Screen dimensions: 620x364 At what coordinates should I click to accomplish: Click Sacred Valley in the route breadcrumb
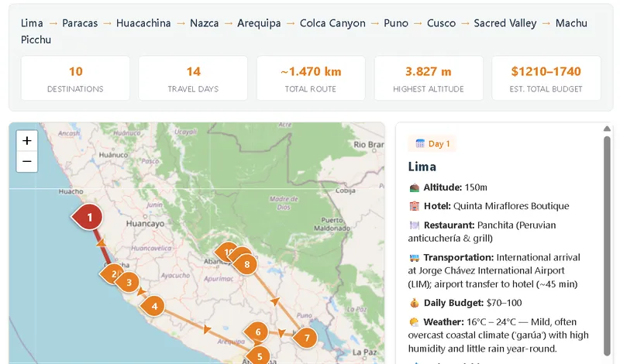(x=505, y=23)
